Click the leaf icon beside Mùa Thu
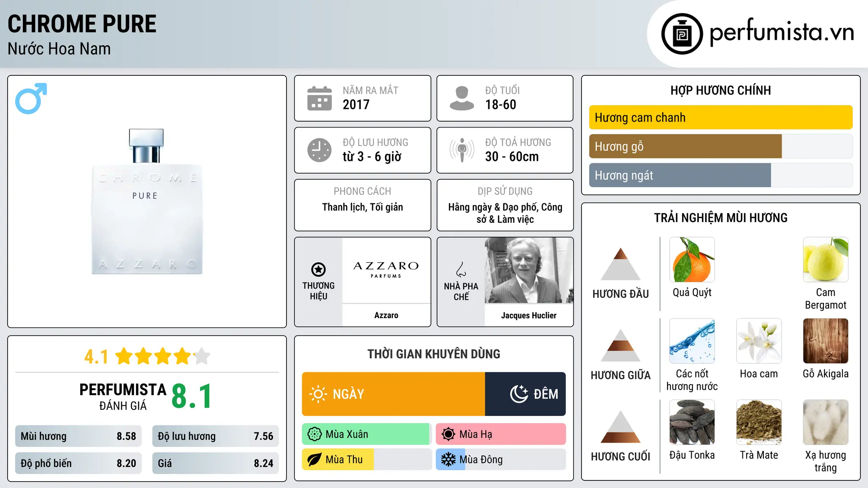 (314, 460)
